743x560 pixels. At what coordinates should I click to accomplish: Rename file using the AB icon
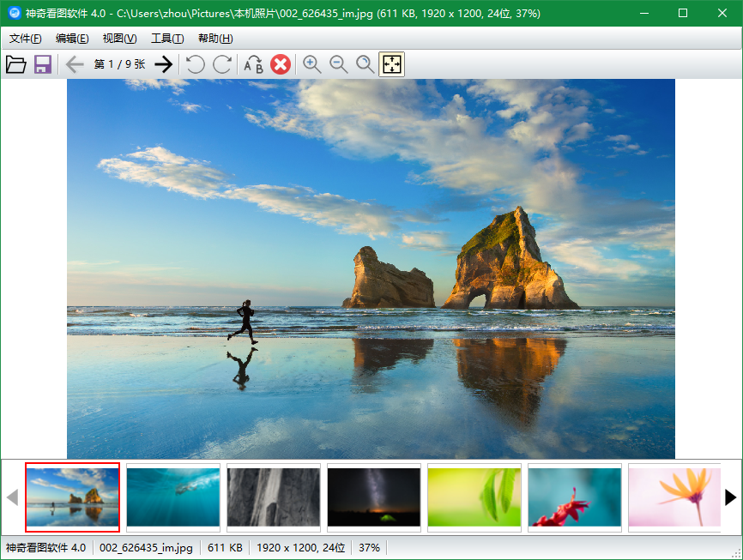coord(253,64)
